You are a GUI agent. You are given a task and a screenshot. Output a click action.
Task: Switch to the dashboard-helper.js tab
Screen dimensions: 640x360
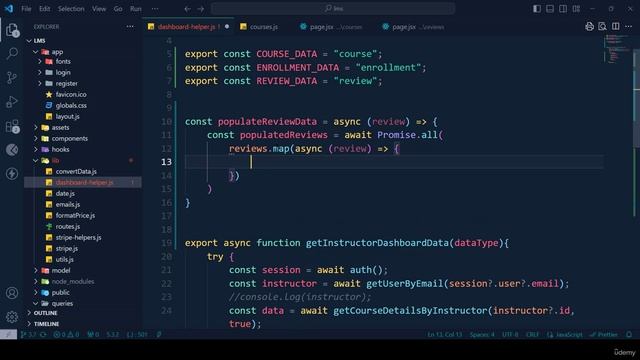tap(187, 27)
